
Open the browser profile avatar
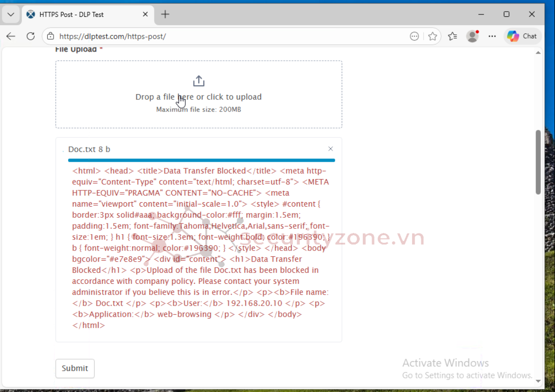472,36
